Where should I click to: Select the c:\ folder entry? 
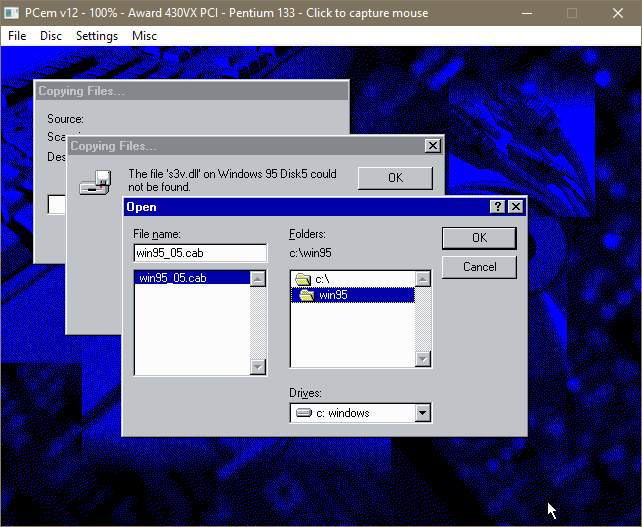(x=353, y=279)
